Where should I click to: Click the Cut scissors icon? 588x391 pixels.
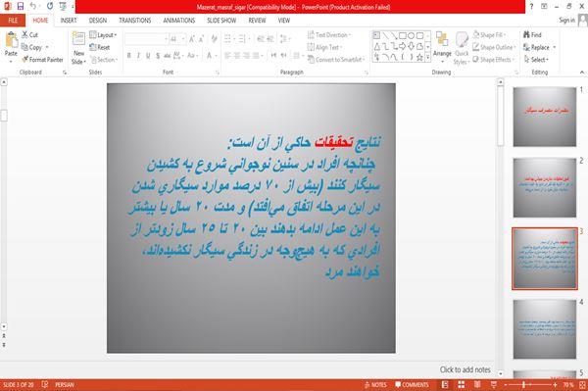[x=24, y=34]
